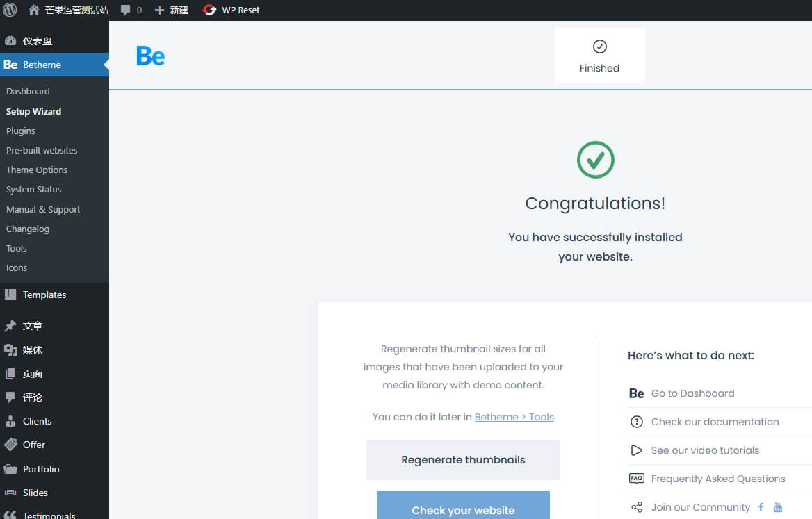Click Join our Community text
The width and height of the screenshot is (812, 519).
click(x=701, y=507)
